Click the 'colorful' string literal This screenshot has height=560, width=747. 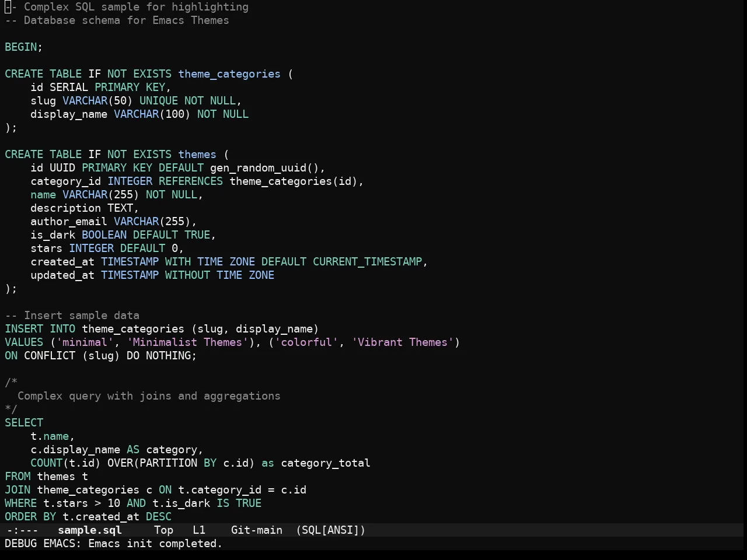[x=306, y=342]
